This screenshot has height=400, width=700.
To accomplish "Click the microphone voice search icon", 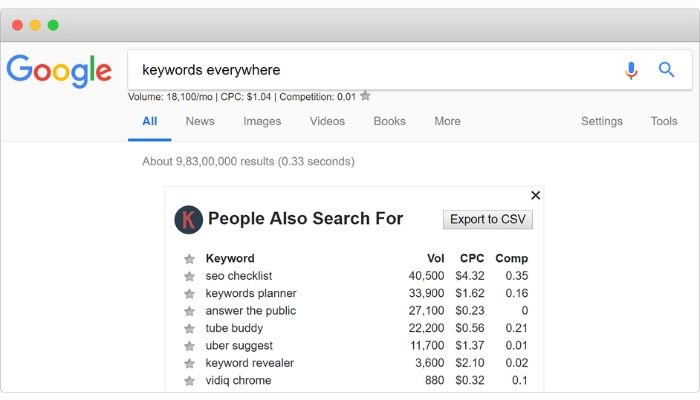I will (631, 70).
